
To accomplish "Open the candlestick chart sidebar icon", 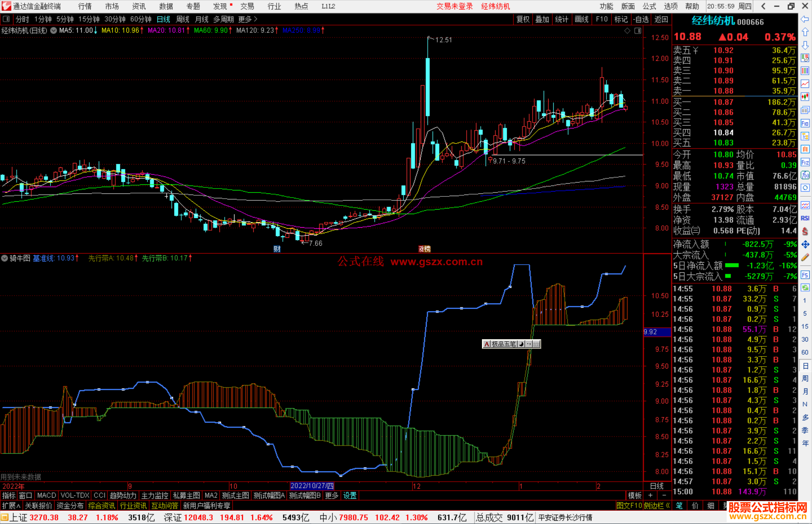I will click(x=805, y=97).
